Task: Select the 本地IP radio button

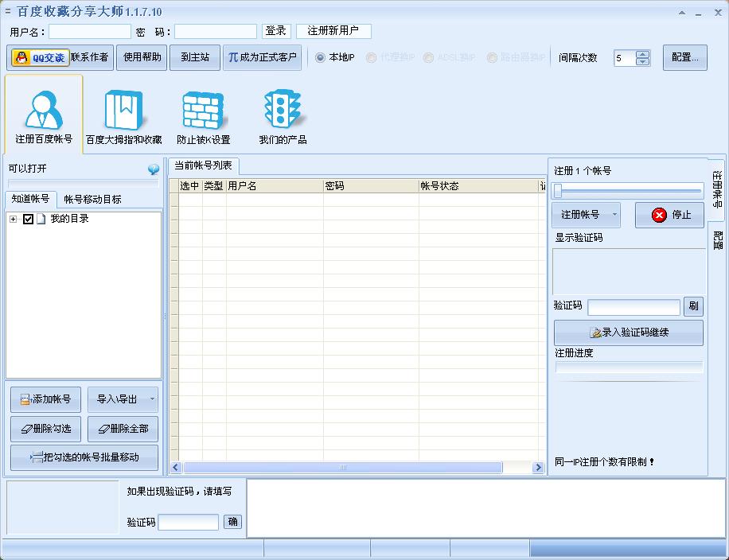Action: 320,57
